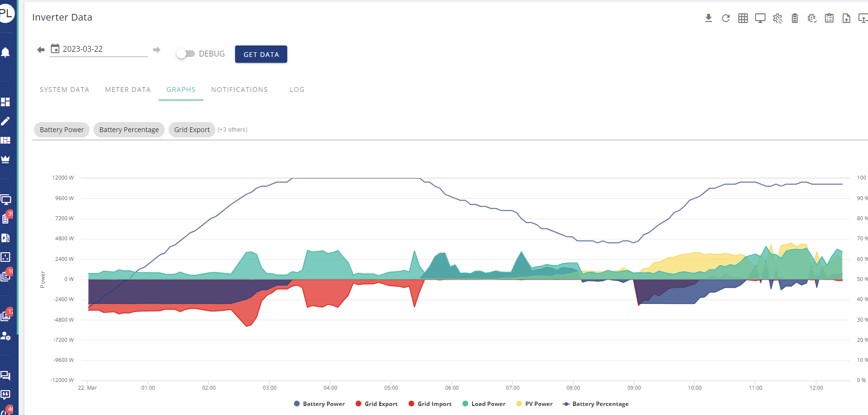Open the table grid view icon
The height and width of the screenshot is (415, 868).
(743, 18)
